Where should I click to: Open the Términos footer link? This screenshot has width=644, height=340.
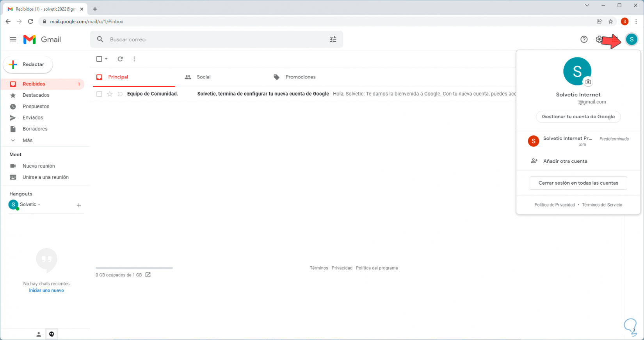point(319,268)
